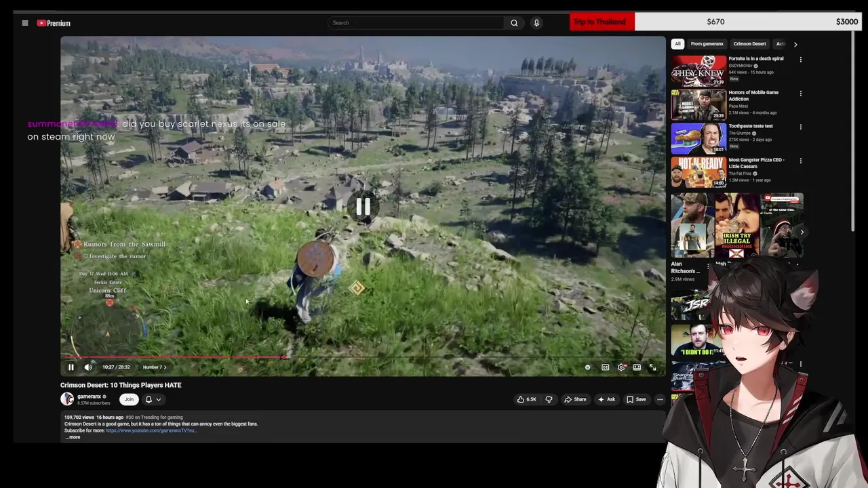Open options menu for Mobile Game Addiction video
The height and width of the screenshot is (488, 868).
[800, 94]
